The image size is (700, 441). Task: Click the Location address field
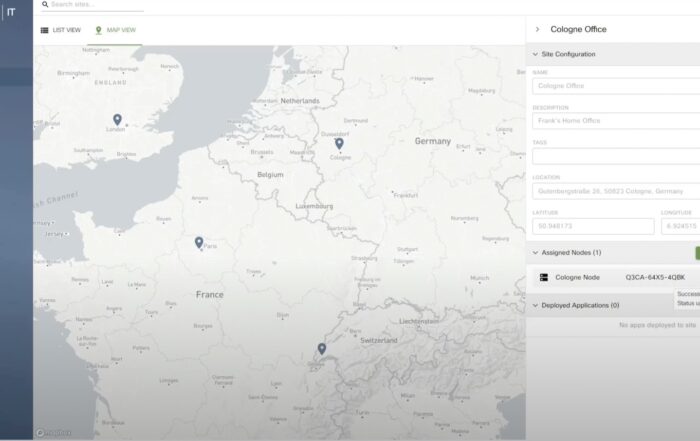click(616, 191)
